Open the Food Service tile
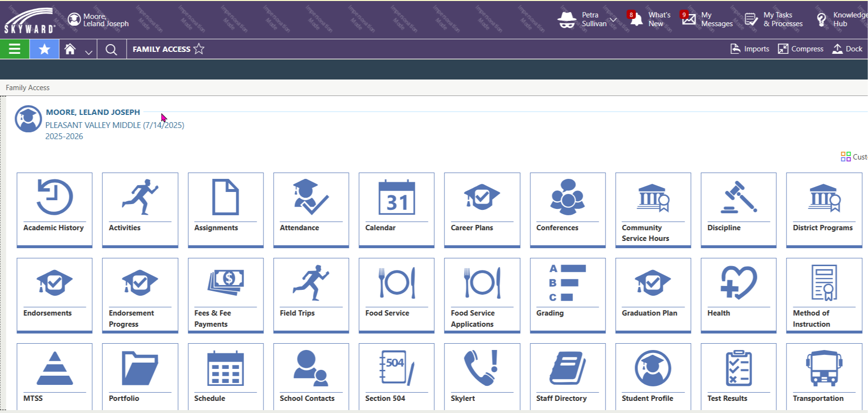The width and height of the screenshot is (868, 413). 396,295
